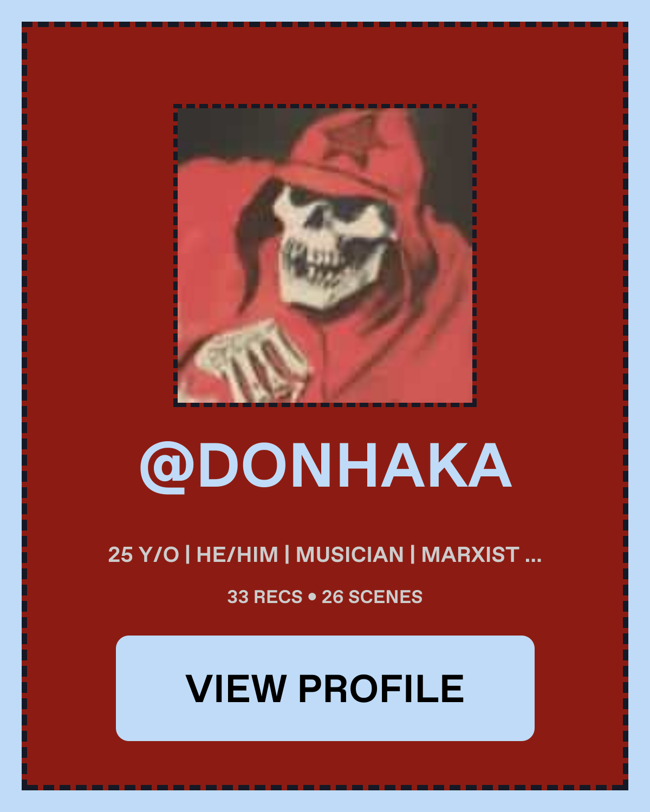The height and width of the screenshot is (812, 650).
Task: Open the skeleton avatar profile picture
Action: (x=325, y=255)
